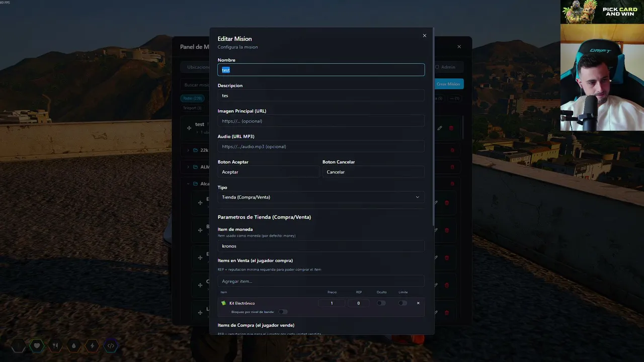Collapse the Alca folder chevron
The height and width of the screenshot is (362, 644).
[x=189, y=184]
